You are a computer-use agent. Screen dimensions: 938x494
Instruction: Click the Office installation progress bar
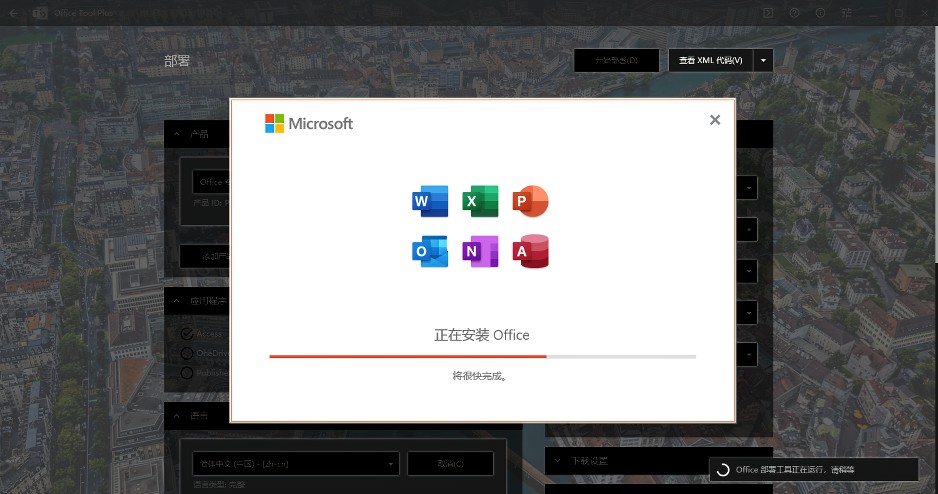point(483,356)
